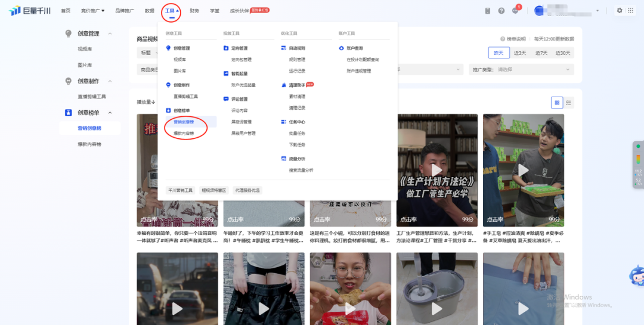The image size is (644, 325).
Task: Select 搜索流量分析 in the dropdown menu
Action: pyautogui.click(x=301, y=170)
